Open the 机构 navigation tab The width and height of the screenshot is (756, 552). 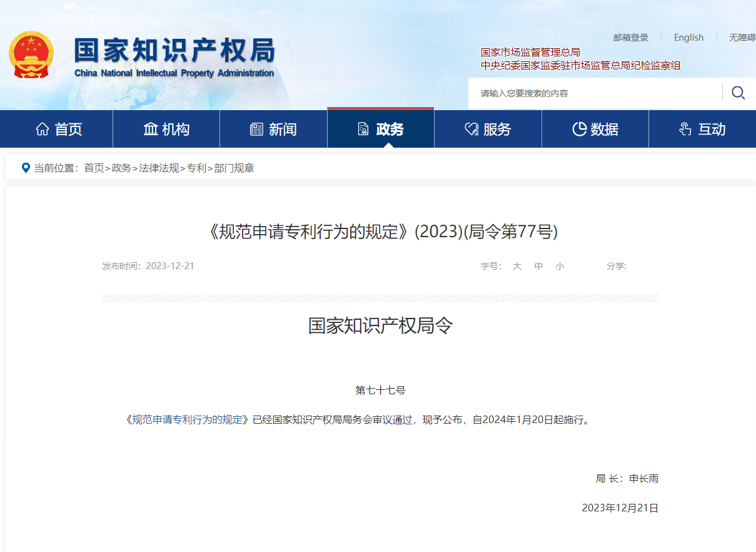click(166, 130)
